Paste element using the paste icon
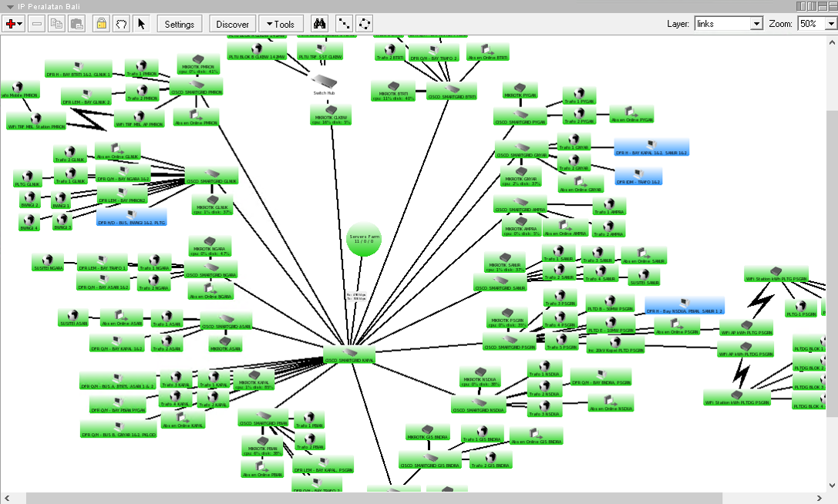This screenshot has height=504, width=838. [75, 24]
